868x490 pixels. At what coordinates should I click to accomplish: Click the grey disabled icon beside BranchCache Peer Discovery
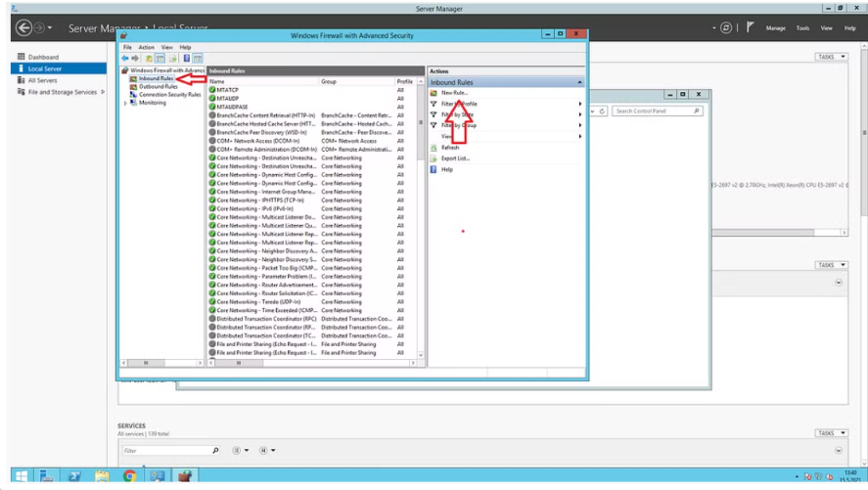pos(212,132)
